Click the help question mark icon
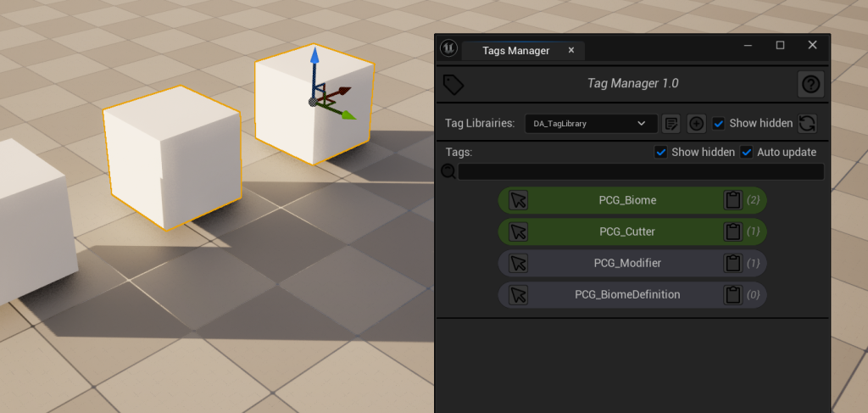This screenshot has width=868, height=413. pos(811,84)
